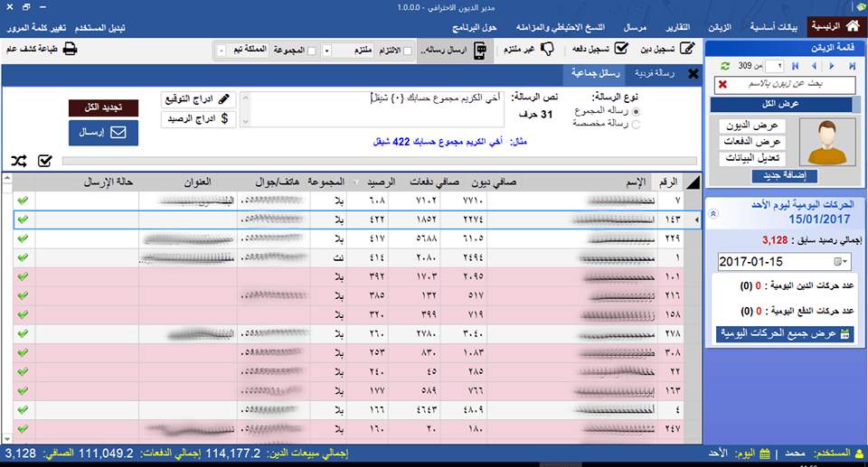Open the المملكة تيم group dropdown
The width and height of the screenshot is (868, 467).
click(221, 51)
